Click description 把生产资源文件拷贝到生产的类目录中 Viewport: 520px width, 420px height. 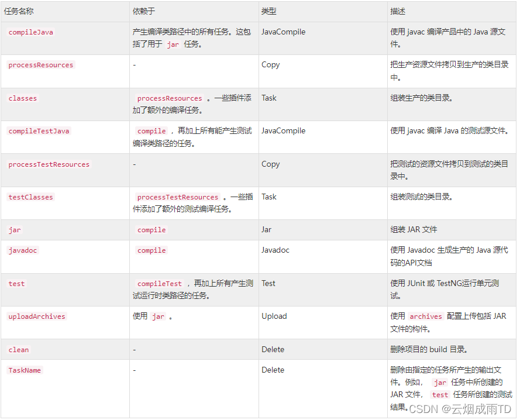point(449,71)
